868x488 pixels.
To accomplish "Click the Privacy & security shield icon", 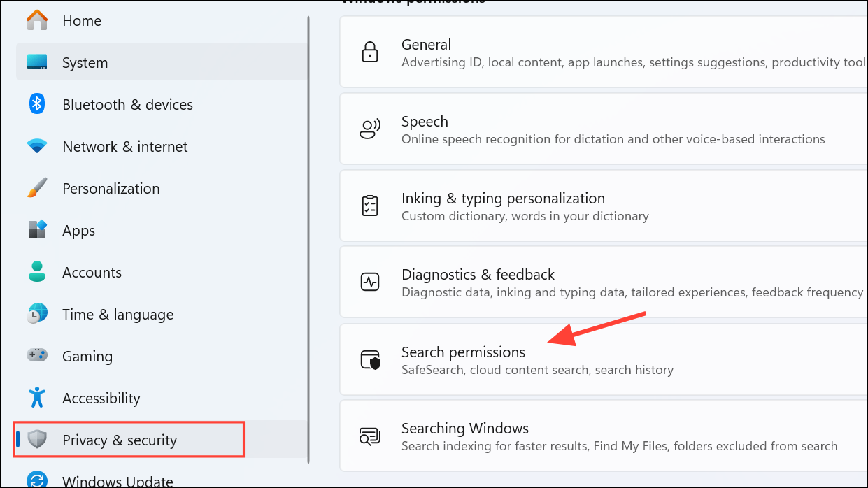I will click(x=37, y=440).
